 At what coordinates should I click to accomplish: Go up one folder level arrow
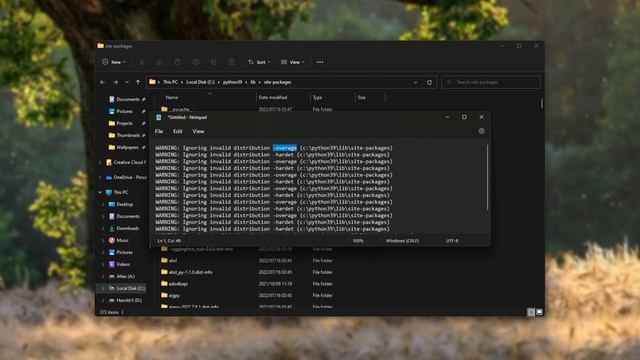(138, 82)
